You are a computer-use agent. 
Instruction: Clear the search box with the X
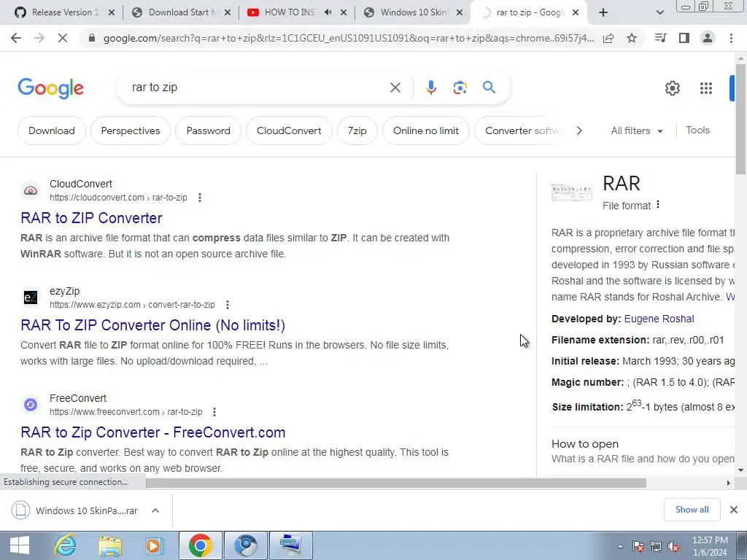coord(395,87)
